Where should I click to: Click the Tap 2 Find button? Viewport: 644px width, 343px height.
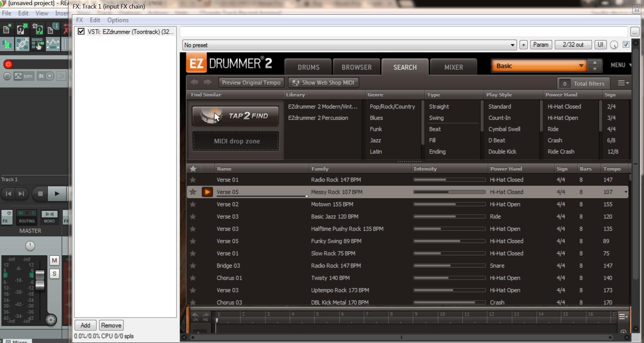coord(235,116)
